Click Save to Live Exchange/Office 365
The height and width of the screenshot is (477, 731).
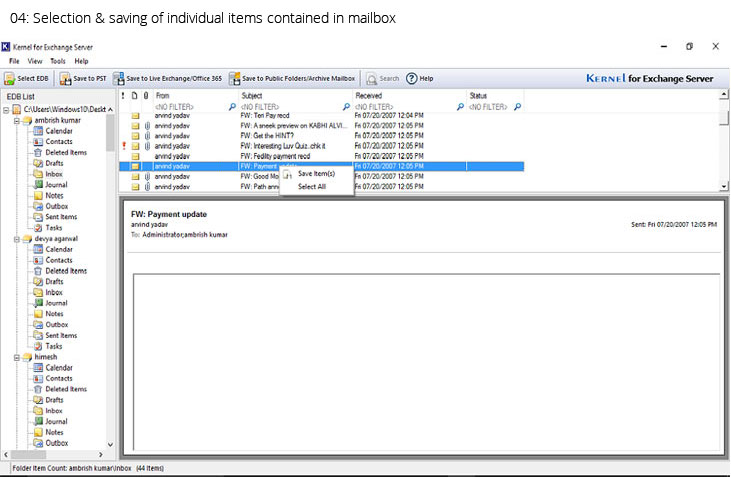(x=168, y=78)
